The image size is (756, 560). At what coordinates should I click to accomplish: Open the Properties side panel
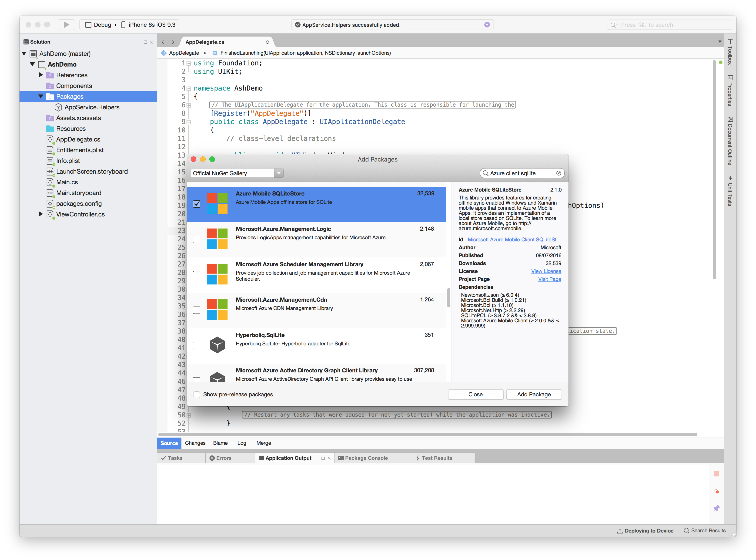coord(730,91)
